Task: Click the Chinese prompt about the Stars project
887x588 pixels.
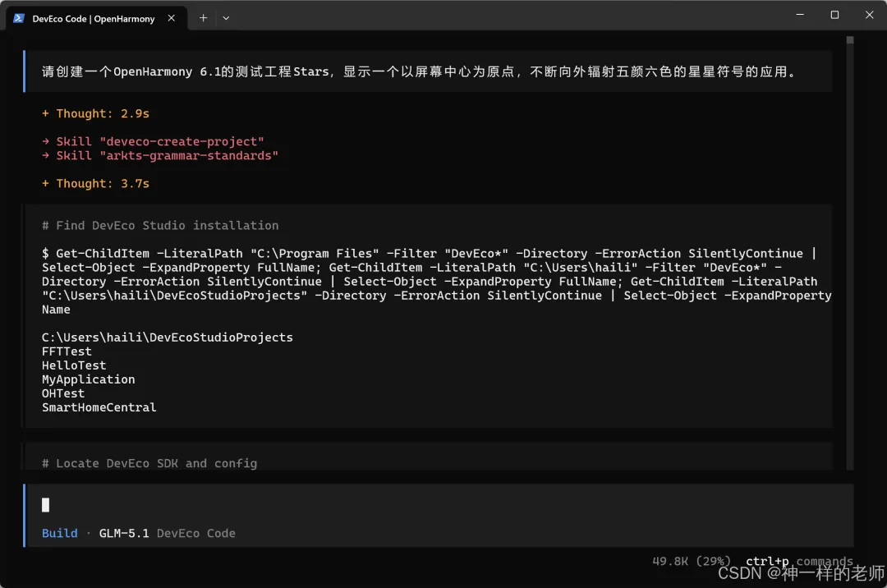Action: pyautogui.click(x=419, y=71)
